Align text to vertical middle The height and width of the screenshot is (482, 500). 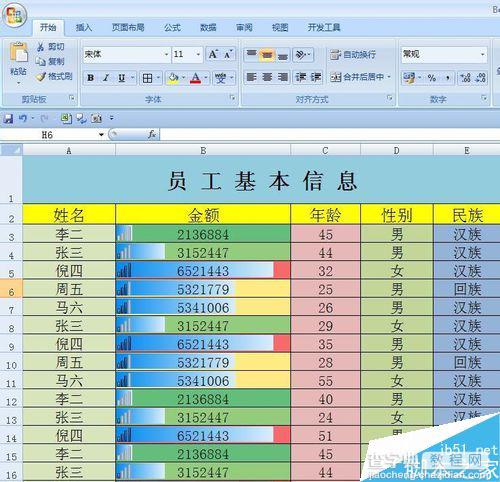pyautogui.click(x=267, y=54)
